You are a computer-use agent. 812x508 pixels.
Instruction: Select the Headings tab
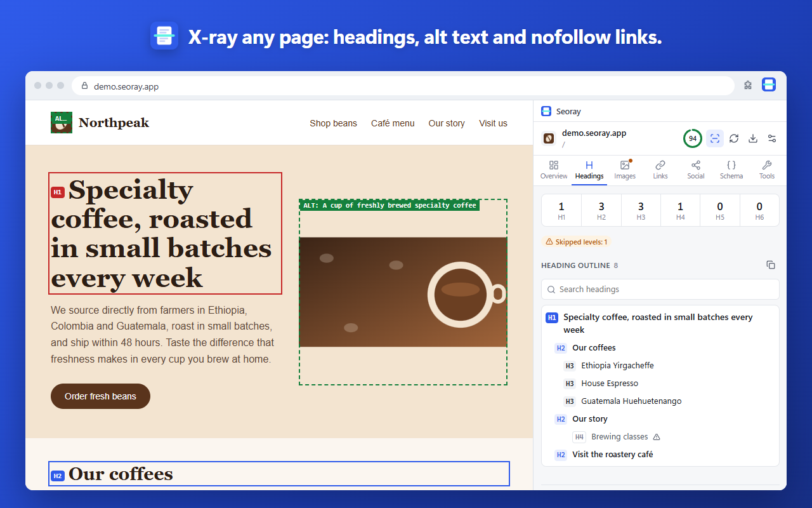tap(589, 170)
